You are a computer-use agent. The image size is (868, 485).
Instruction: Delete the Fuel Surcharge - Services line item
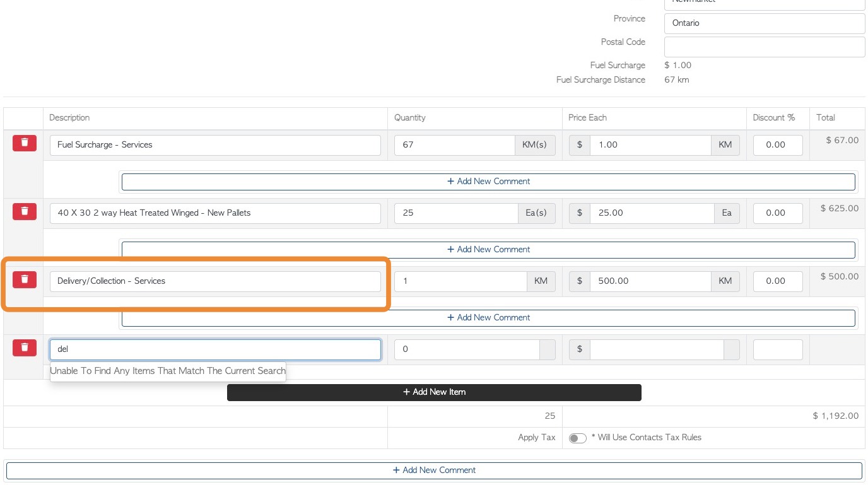25,143
